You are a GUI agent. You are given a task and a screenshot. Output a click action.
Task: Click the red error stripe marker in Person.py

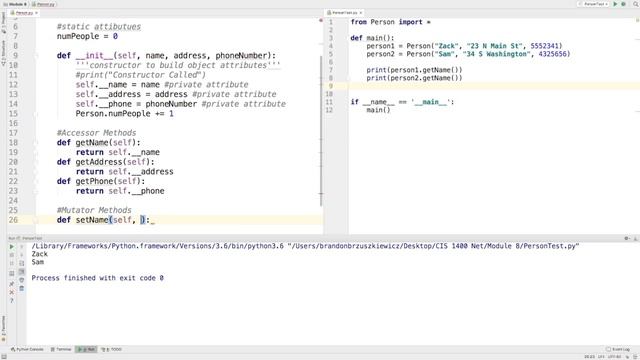(321, 20)
